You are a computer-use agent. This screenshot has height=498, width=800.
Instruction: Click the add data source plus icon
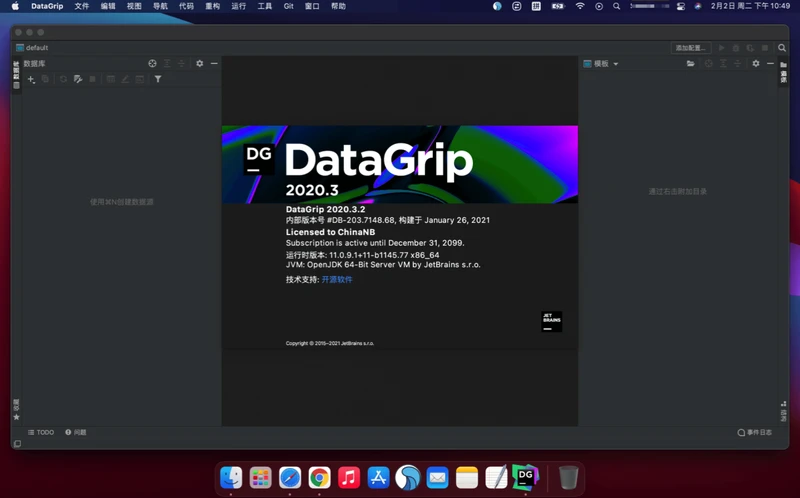pyautogui.click(x=31, y=79)
